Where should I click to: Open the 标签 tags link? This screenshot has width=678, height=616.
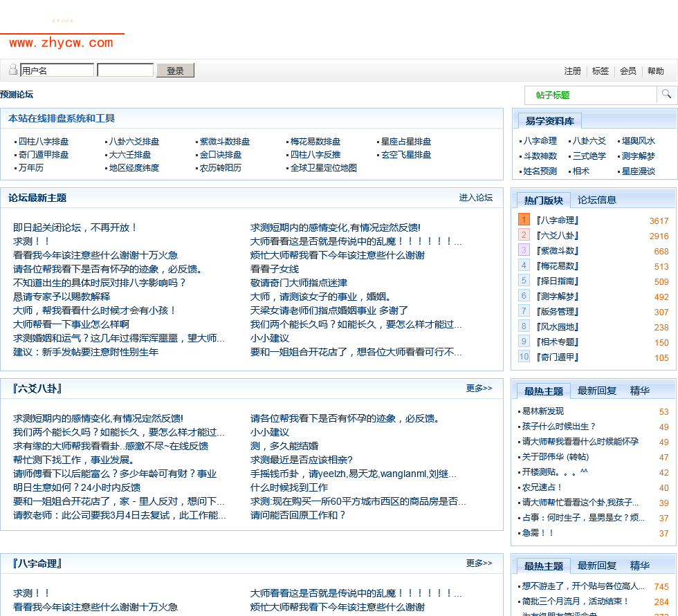601,71
